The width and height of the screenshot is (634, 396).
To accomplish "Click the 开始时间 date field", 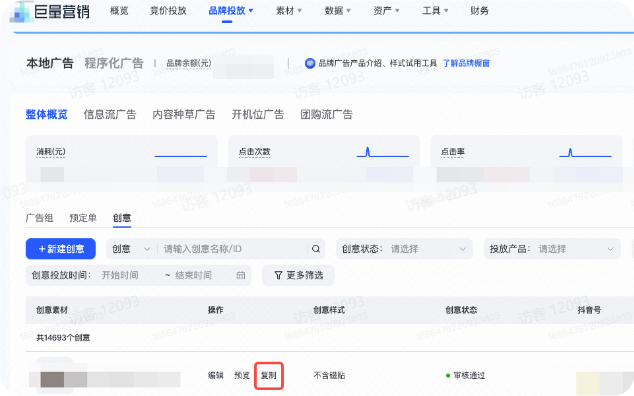I will (x=120, y=275).
